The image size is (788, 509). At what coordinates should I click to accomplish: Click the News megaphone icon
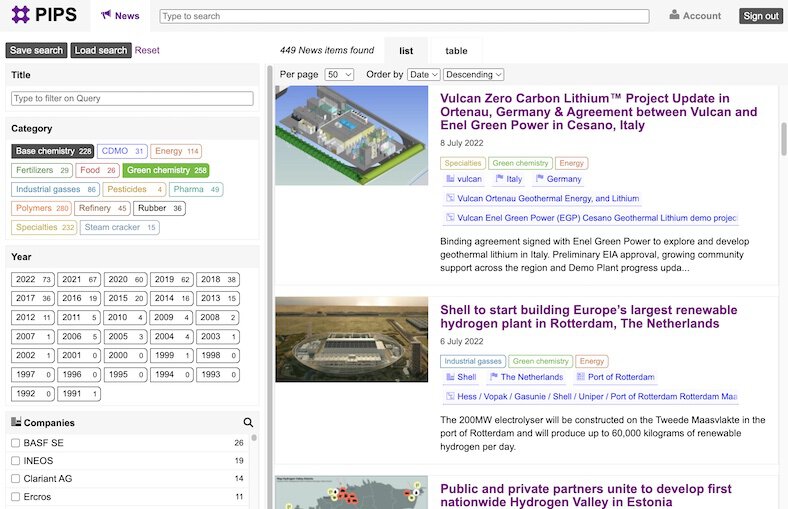pos(106,15)
